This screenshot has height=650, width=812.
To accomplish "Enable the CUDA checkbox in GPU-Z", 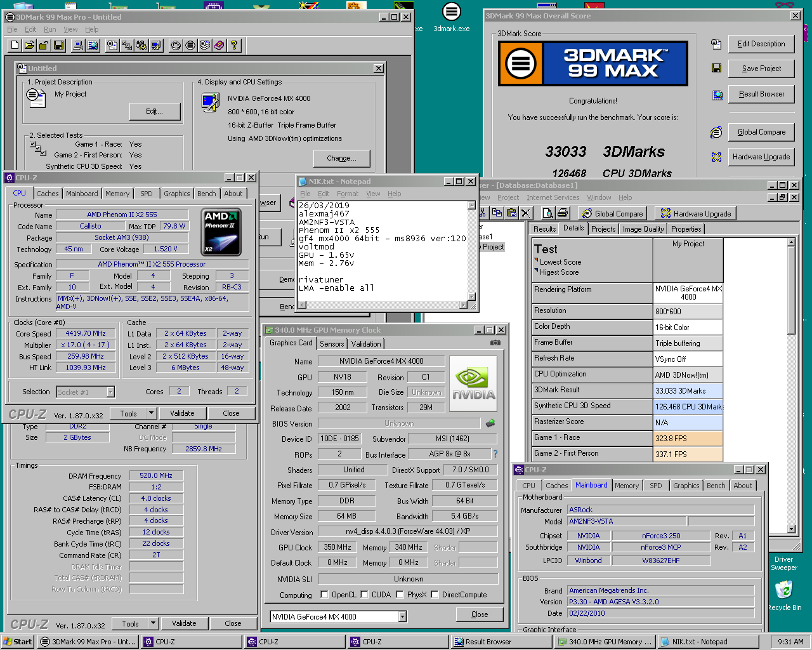I will (x=365, y=595).
